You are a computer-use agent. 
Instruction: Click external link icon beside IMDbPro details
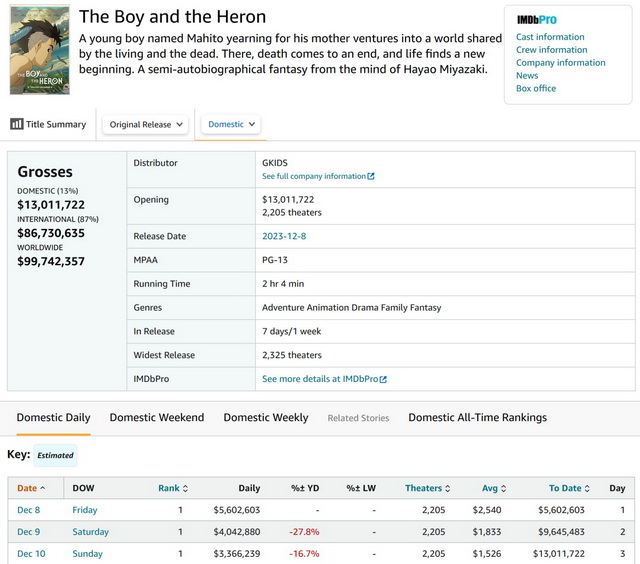coord(383,379)
